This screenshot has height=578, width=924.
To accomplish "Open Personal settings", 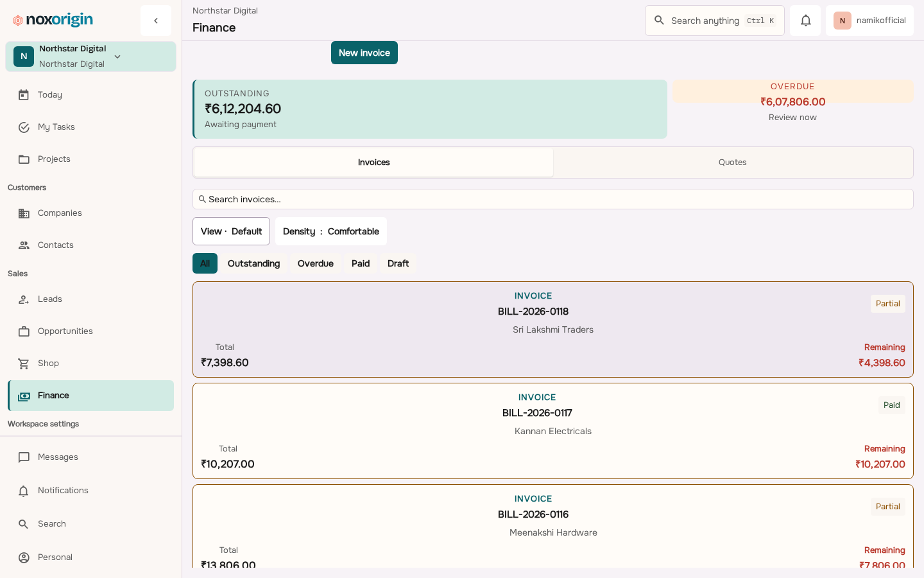I will (90, 557).
